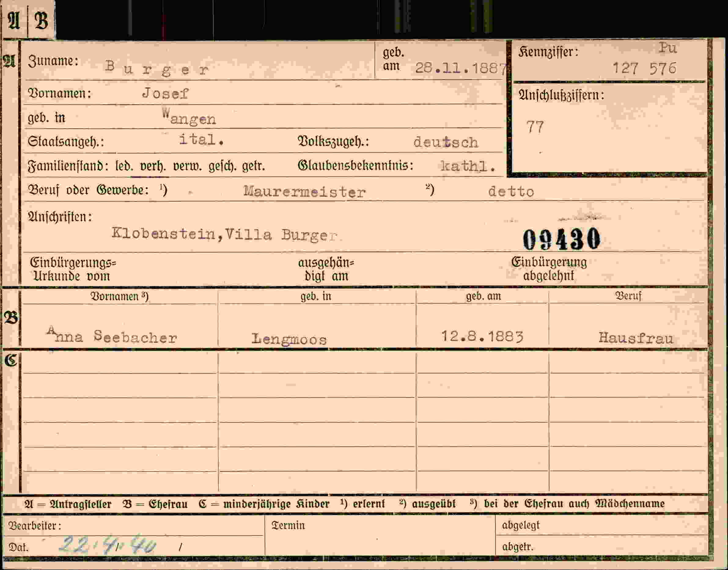Click the first name 'Josef'
The image size is (728, 570).
click(165, 93)
